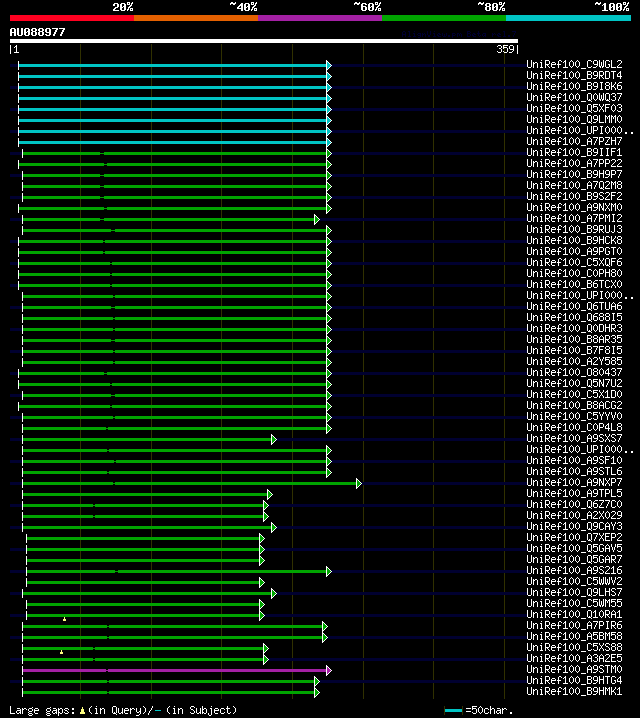
Task: Open hit UniRef100_C0P4L8
Action: click(574, 427)
